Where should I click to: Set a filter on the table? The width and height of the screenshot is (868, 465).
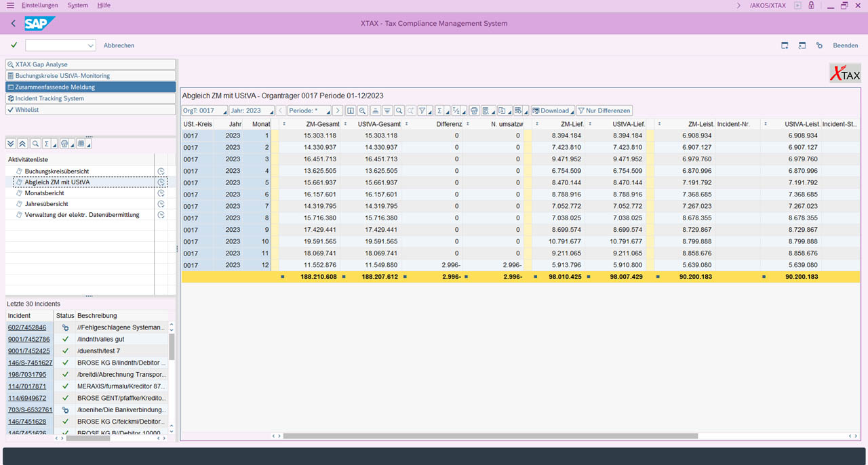tap(422, 110)
